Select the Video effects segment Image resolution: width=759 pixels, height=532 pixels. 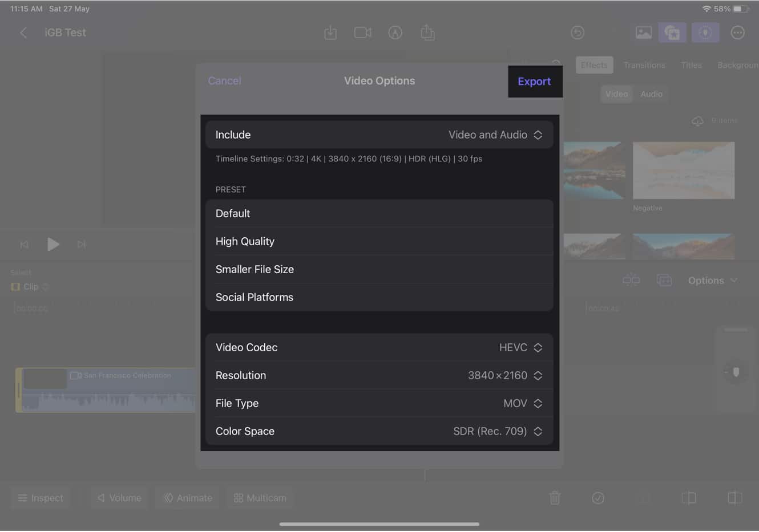pyautogui.click(x=616, y=94)
